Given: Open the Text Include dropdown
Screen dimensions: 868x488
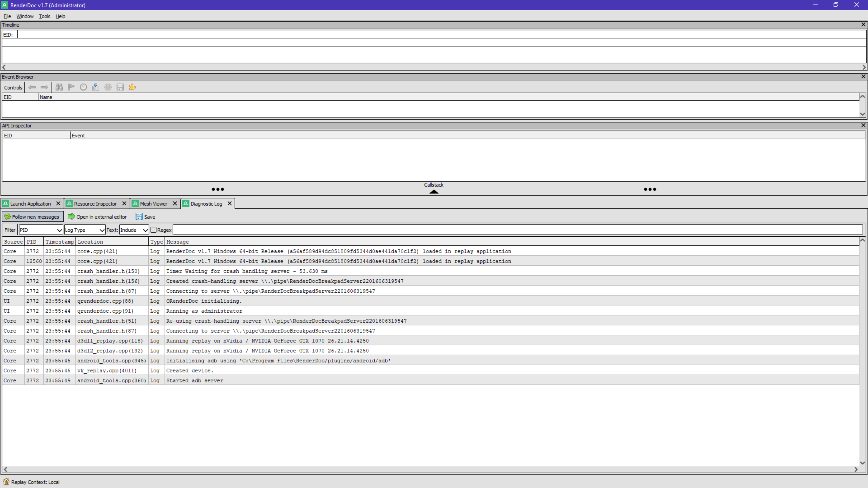Looking at the screenshot, I should 134,230.
